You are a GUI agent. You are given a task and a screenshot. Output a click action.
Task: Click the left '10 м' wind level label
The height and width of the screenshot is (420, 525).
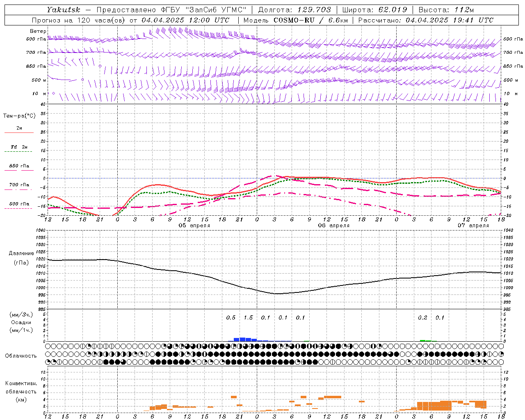pyautogui.click(x=39, y=94)
